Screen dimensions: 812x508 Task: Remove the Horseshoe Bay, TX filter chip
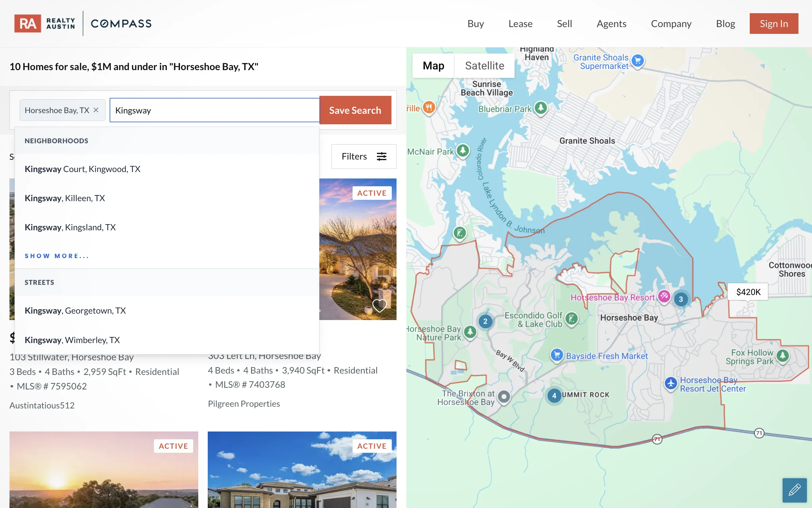click(x=96, y=110)
